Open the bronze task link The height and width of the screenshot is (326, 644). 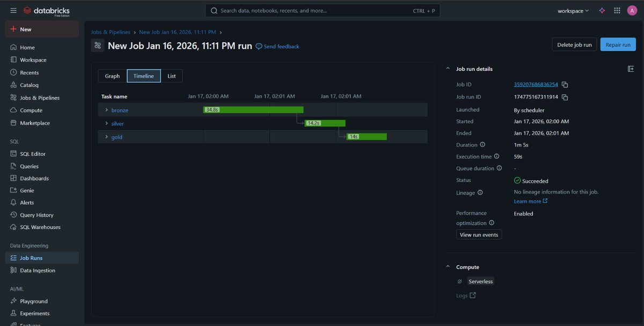tap(120, 110)
